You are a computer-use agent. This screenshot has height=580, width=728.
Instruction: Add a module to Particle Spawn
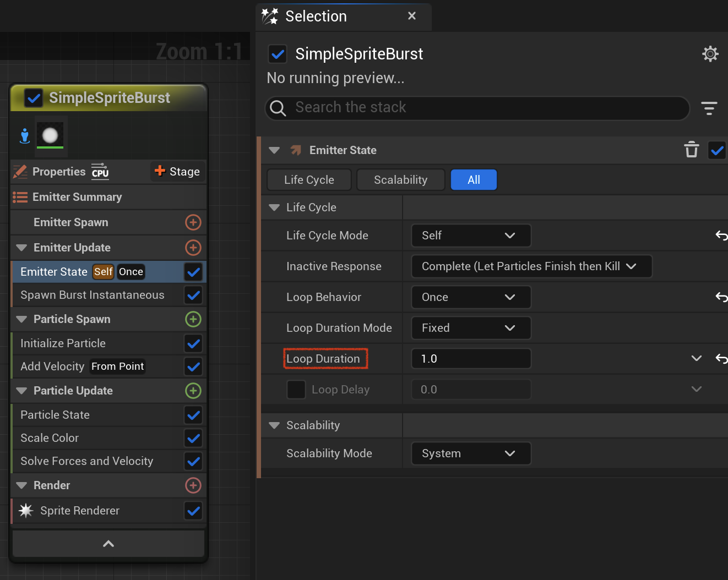193,319
